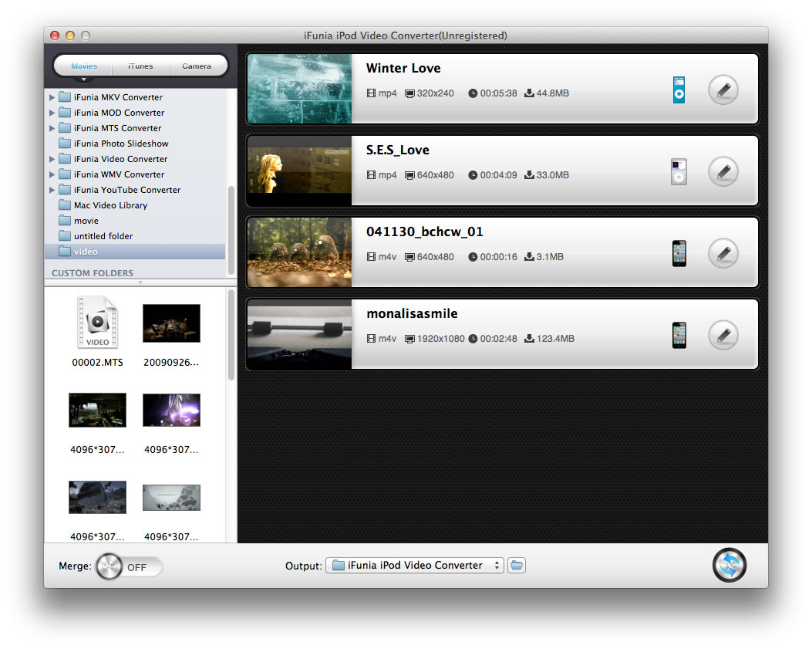The image size is (812, 649).
Task: Click the iFunia MKV Converter folder icon
Action: 65,97
